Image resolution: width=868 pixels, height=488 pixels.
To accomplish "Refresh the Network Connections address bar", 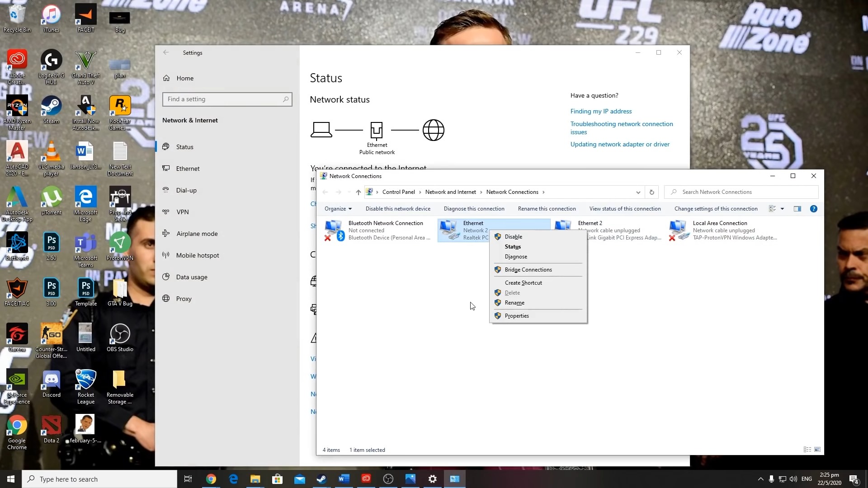I will tap(651, 192).
